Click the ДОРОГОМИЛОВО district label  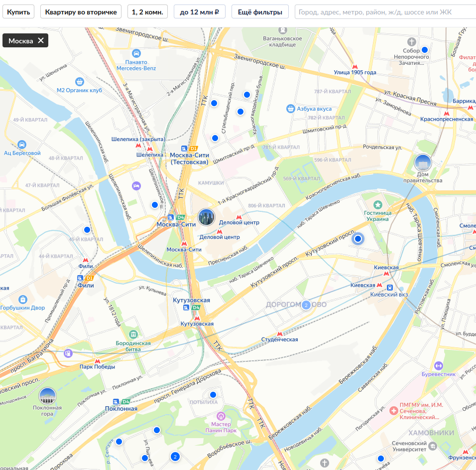(x=296, y=305)
